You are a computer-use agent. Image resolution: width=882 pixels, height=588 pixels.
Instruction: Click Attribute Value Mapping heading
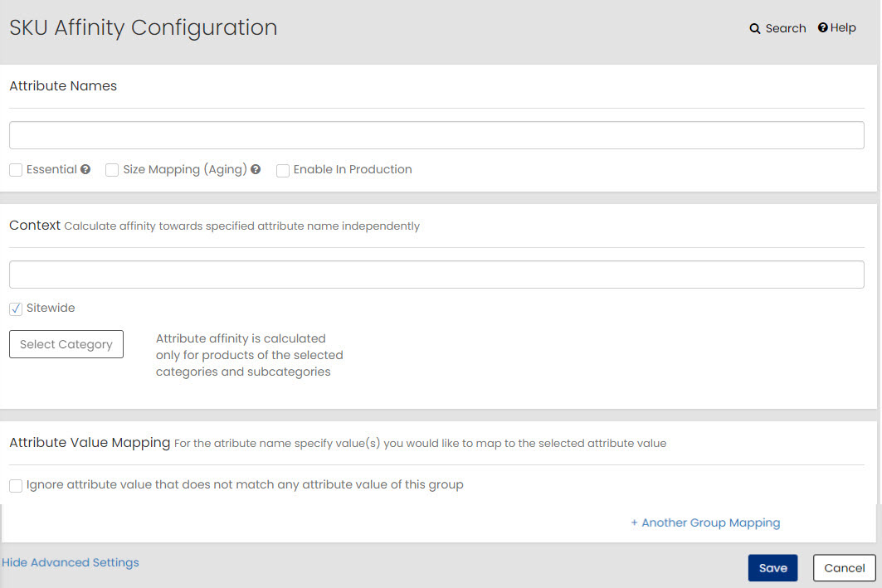pyautogui.click(x=90, y=443)
